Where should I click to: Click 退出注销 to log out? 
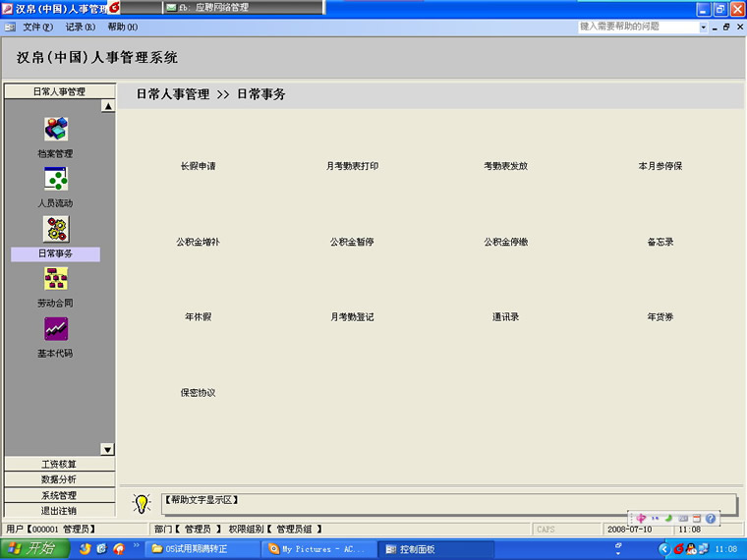60,511
